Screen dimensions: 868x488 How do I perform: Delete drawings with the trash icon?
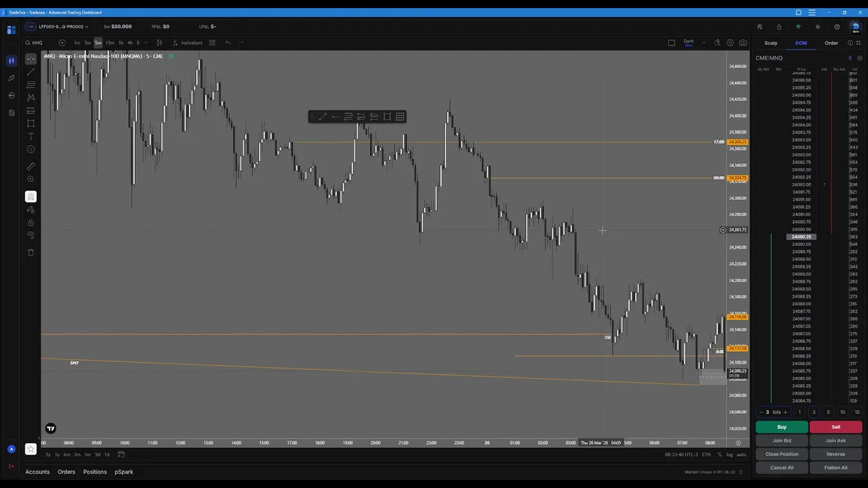31,252
